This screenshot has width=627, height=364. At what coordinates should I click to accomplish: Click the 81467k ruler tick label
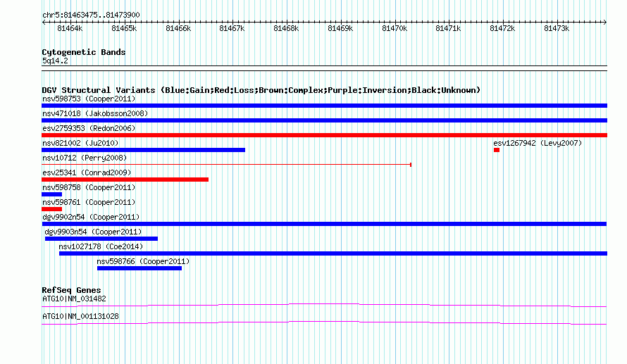coord(232,28)
